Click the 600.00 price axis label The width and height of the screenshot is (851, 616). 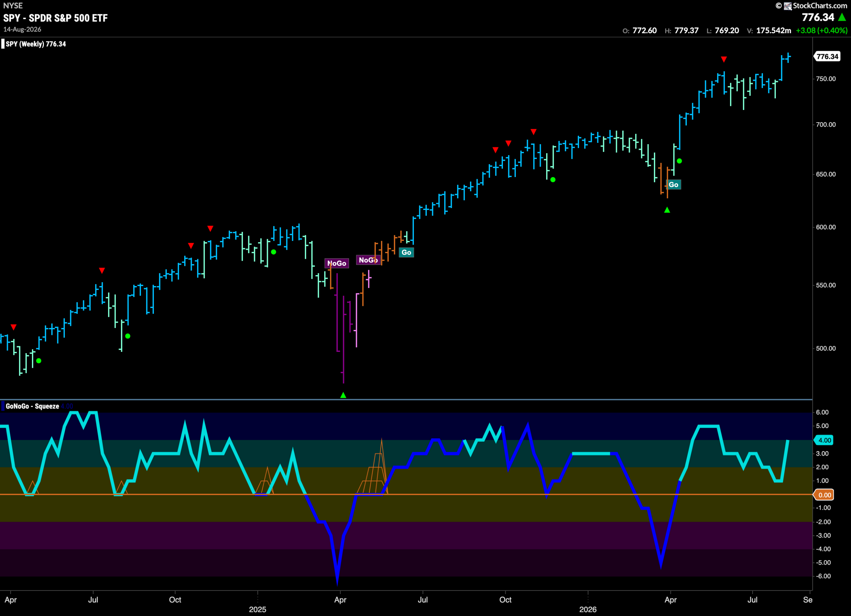pyautogui.click(x=825, y=227)
